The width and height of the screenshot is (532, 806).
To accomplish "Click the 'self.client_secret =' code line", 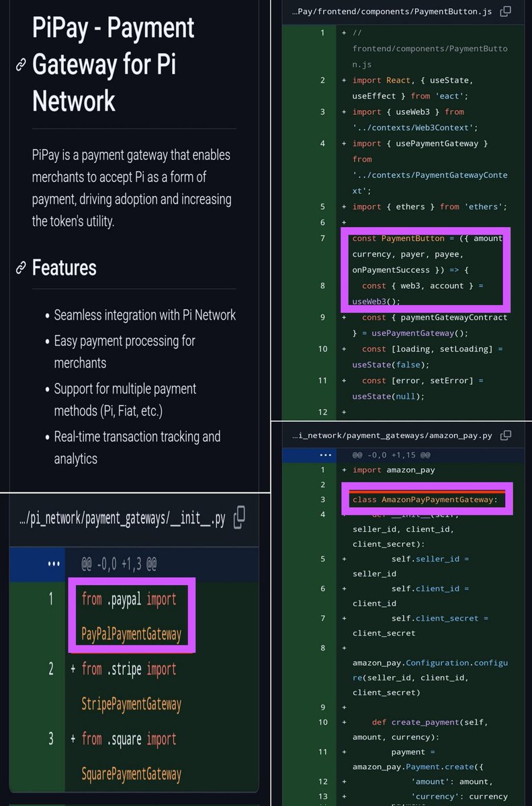I will (x=440, y=618).
